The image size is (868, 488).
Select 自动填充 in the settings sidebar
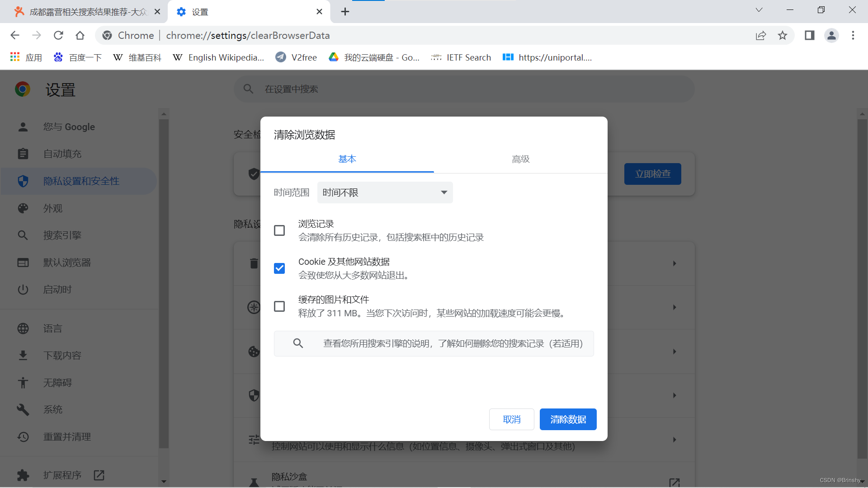[x=62, y=154]
